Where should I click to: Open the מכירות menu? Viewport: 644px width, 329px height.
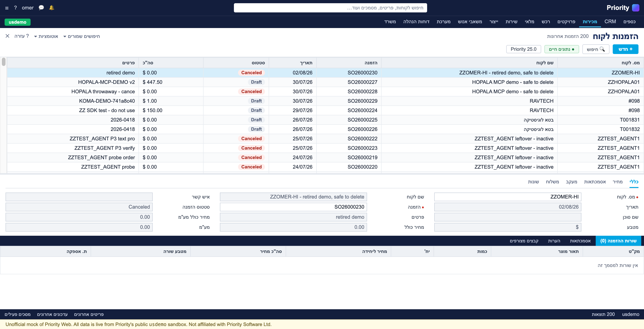589,22
